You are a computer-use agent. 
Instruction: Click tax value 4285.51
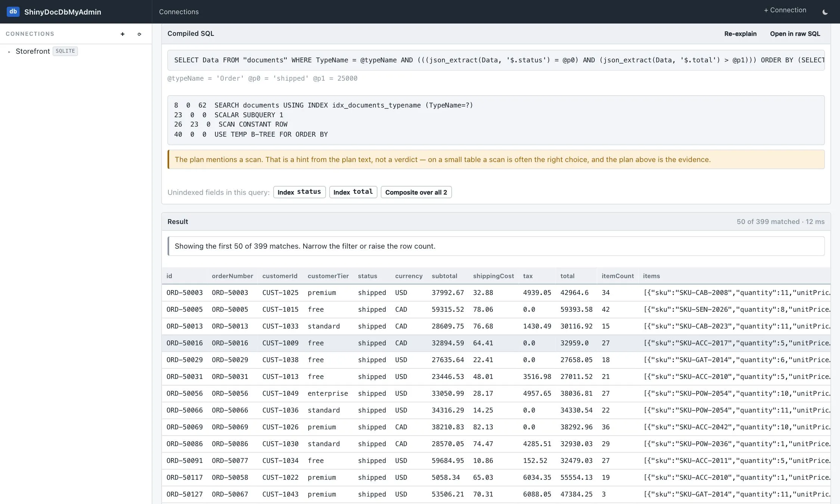[537, 444]
